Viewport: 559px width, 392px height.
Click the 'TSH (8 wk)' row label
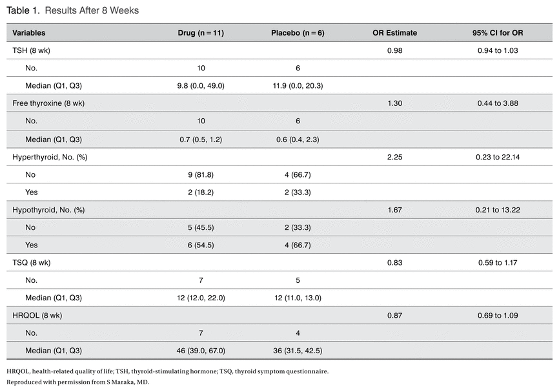31,50
